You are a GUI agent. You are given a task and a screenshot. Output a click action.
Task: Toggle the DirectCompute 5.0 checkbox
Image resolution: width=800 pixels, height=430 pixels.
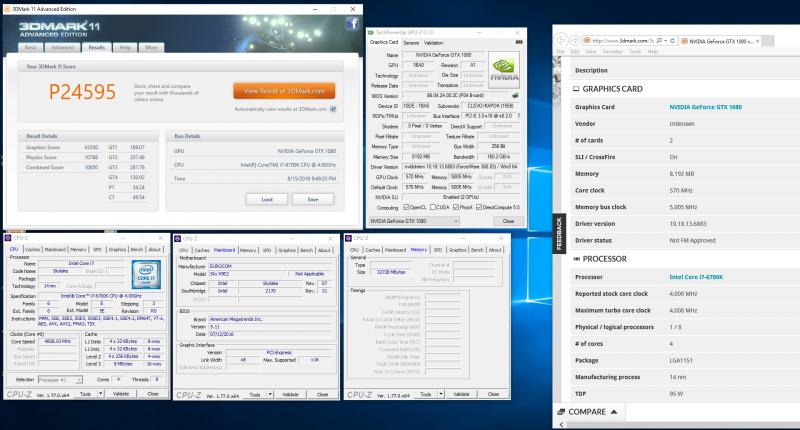(x=479, y=207)
